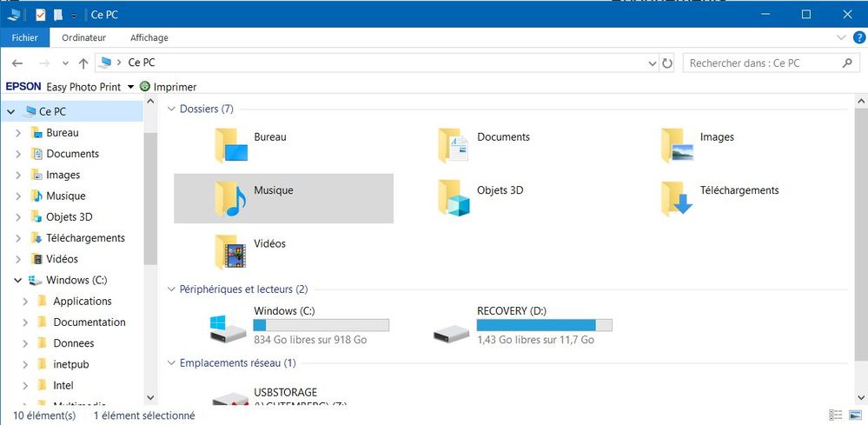The image size is (868, 425).
Task: Open the Musique folder icon
Action: tap(230, 199)
